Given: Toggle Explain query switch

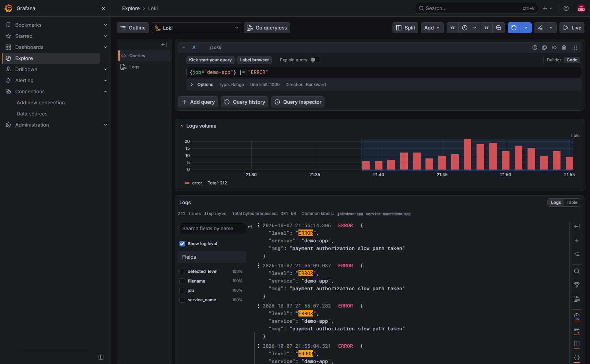Looking at the screenshot, I should coord(315,60).
